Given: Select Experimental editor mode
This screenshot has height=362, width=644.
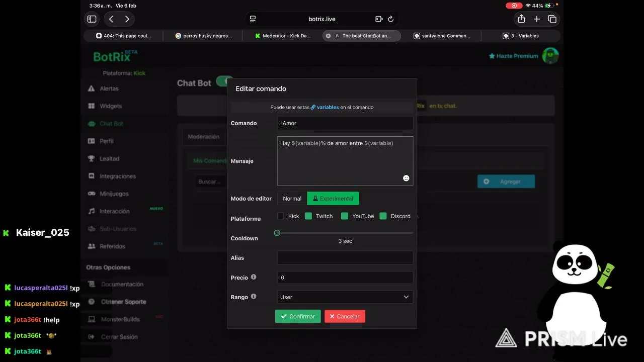Looking at the screenshot, I should pos(333,199).
